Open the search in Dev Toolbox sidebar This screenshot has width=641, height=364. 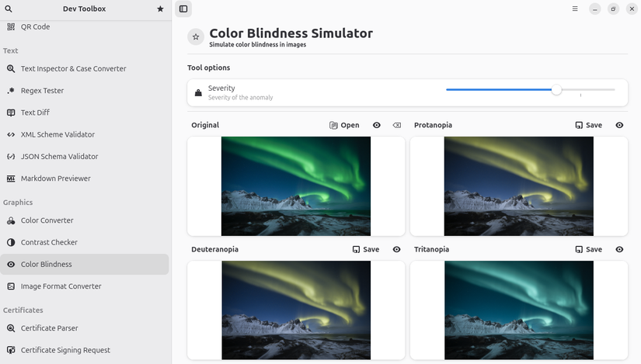point(9,9)
